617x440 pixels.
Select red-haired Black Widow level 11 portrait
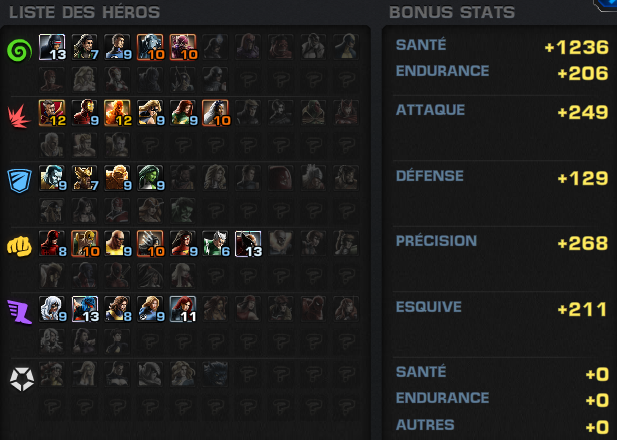point(183,309)
